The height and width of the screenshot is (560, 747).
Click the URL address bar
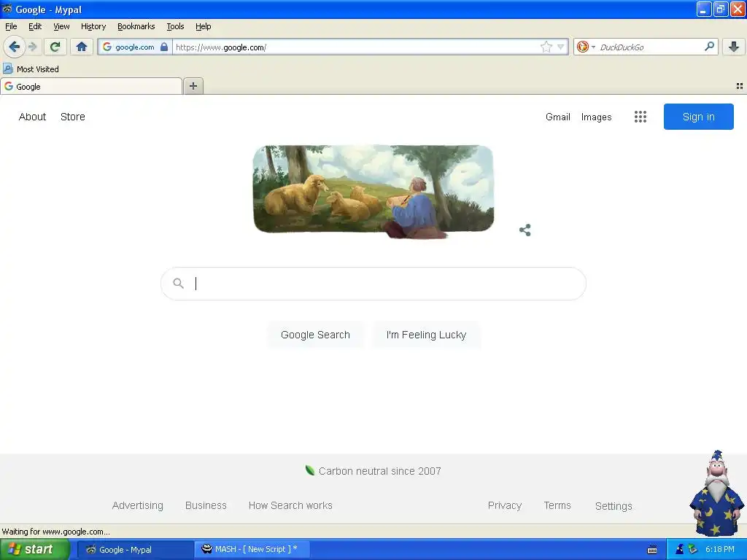point(356,47)
